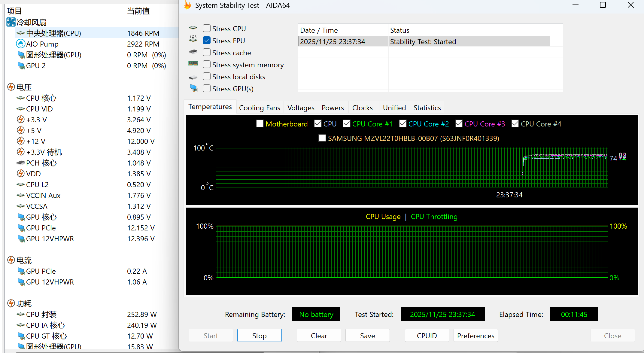644x353 pixels.
Task: Click the AIO Pump droplet icon
Action: [x=20, y=44]
